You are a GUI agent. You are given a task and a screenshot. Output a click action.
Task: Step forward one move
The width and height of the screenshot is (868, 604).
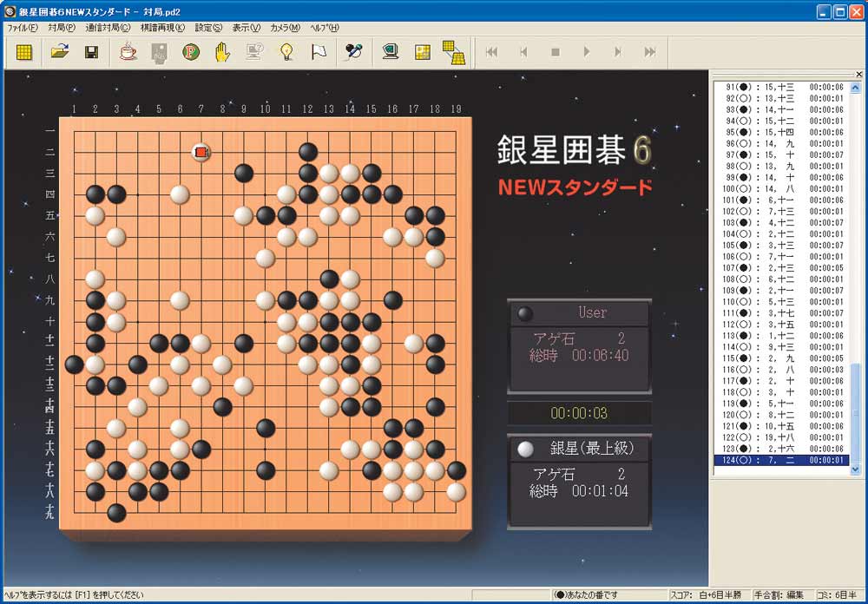(618, 52)
